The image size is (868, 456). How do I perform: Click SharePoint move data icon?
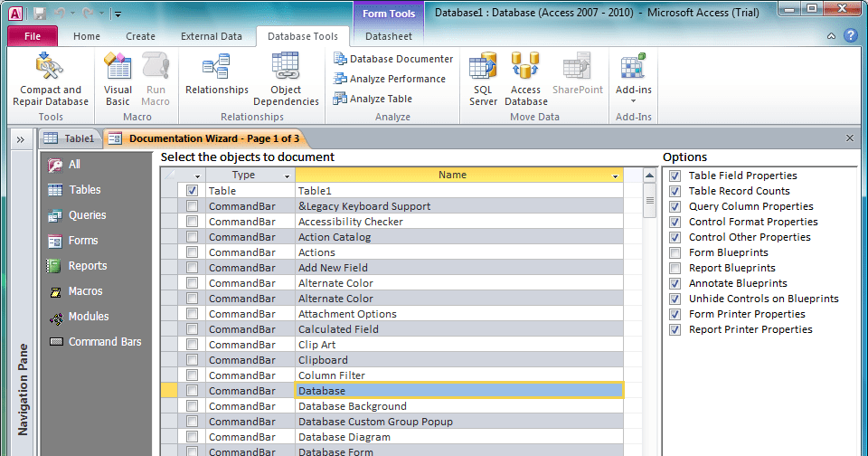577,65
